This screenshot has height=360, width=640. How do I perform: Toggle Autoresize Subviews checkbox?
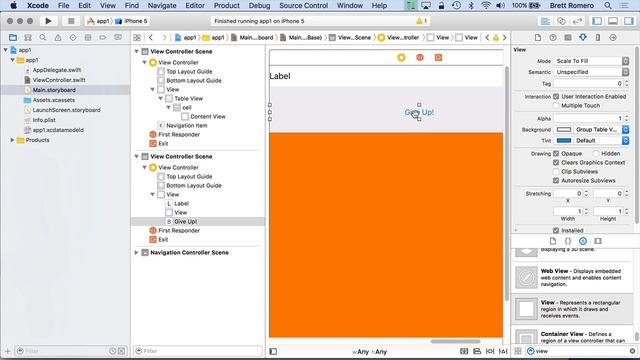pos(556,180)
